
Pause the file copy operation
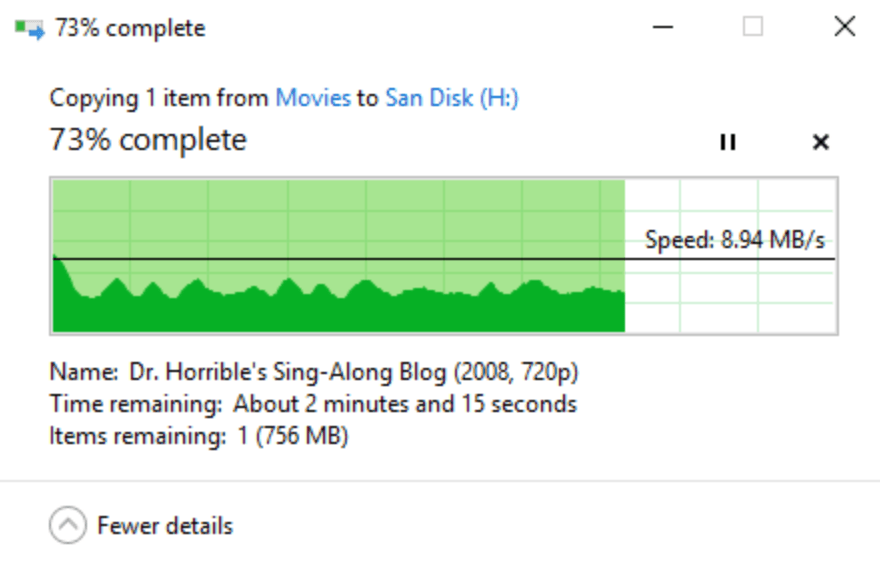[727, 142]
